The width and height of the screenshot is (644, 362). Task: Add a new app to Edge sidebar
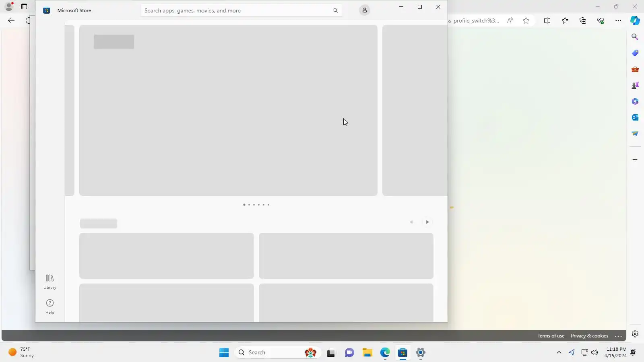click(x=635, y=160)
